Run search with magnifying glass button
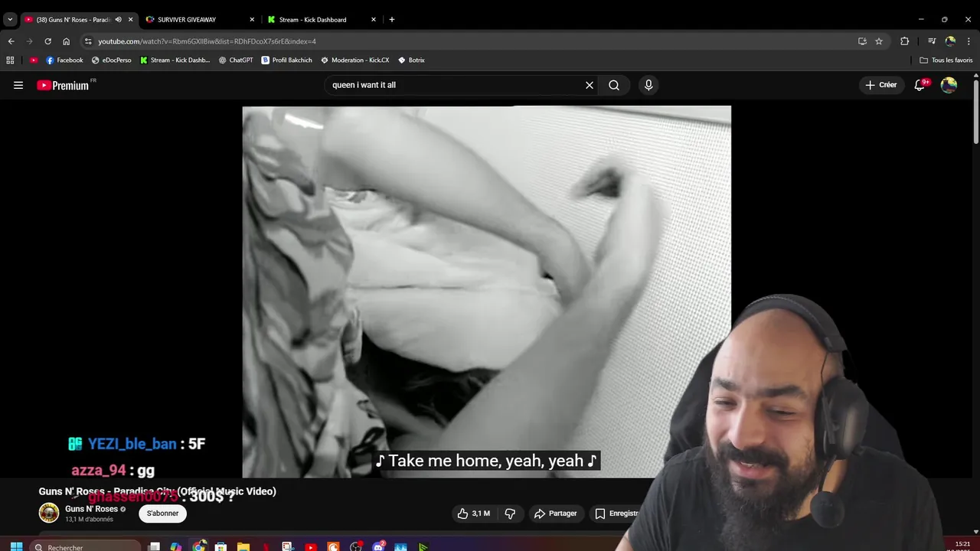This screenshot has height=551, width=980. point(614,85)
